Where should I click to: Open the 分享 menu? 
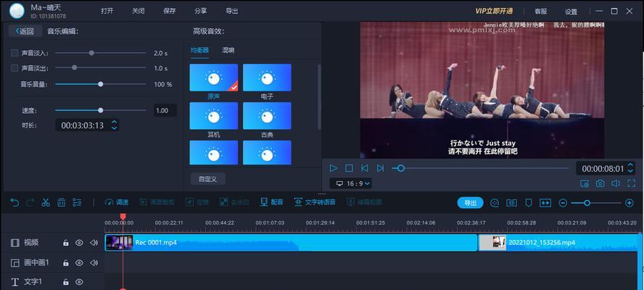tap(200, 11)
